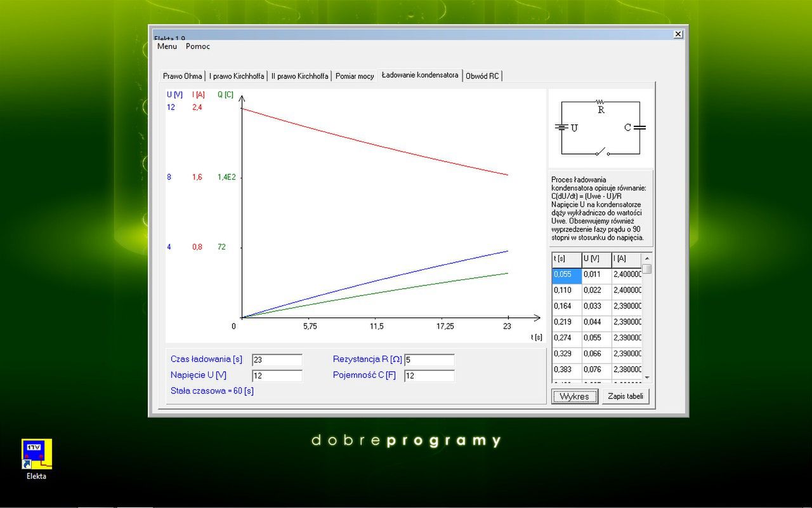Click the U [V] column header in table
This screenshot has height=508, width=812.
tap(596, 259)
